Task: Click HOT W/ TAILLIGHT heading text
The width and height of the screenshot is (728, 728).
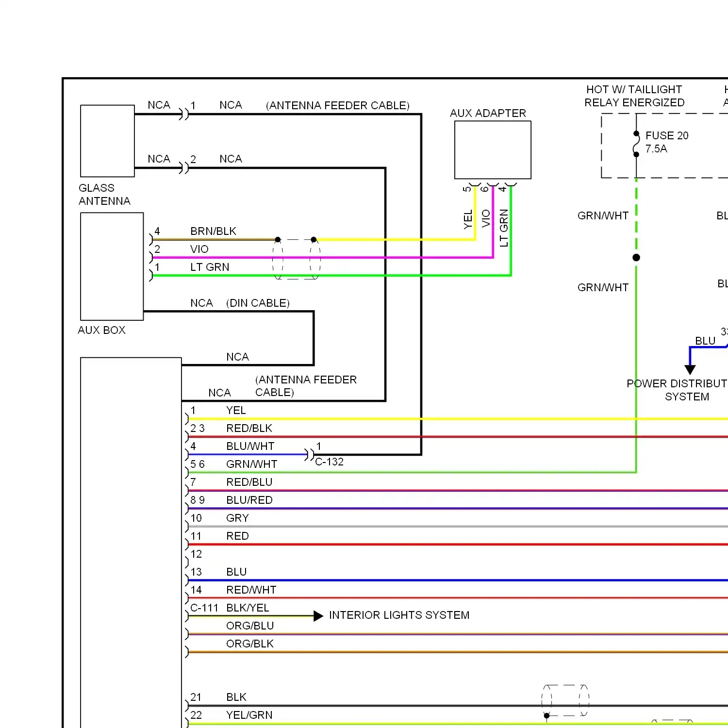Action: [634, 89]
